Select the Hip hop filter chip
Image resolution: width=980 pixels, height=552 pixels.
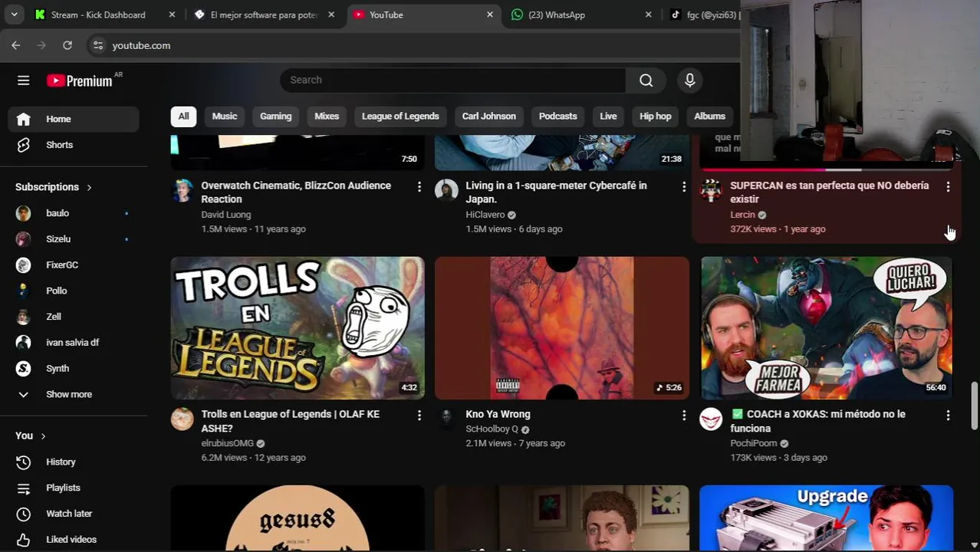656,117
